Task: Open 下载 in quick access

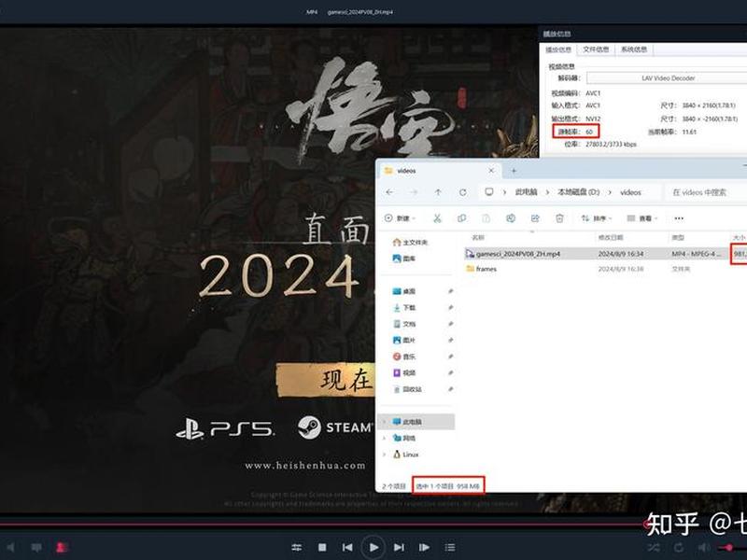Action: coord(404,308)
